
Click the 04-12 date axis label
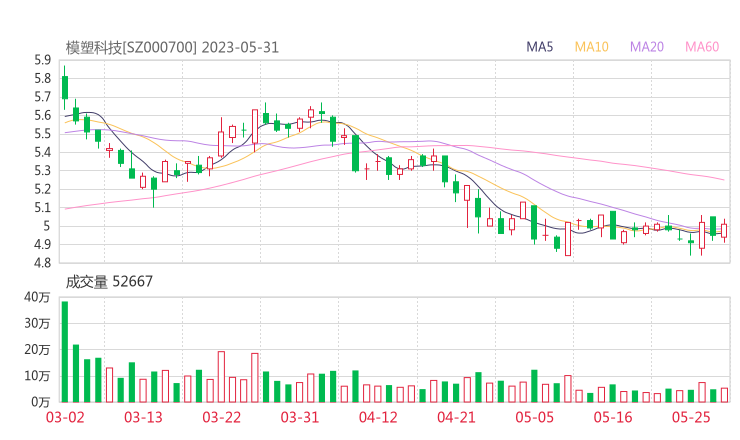tap(378, 417)
